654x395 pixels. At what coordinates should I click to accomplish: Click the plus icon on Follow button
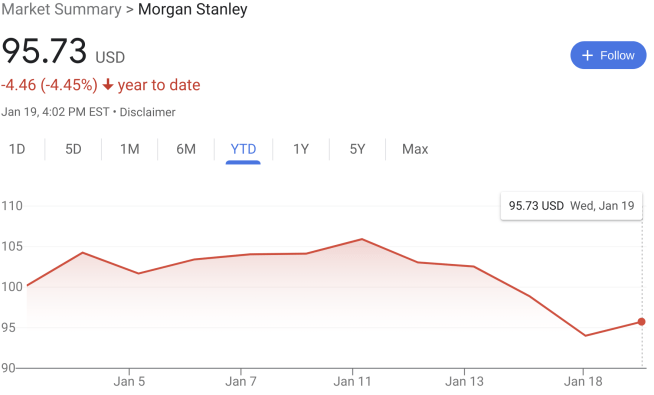[x=587, y=55]
